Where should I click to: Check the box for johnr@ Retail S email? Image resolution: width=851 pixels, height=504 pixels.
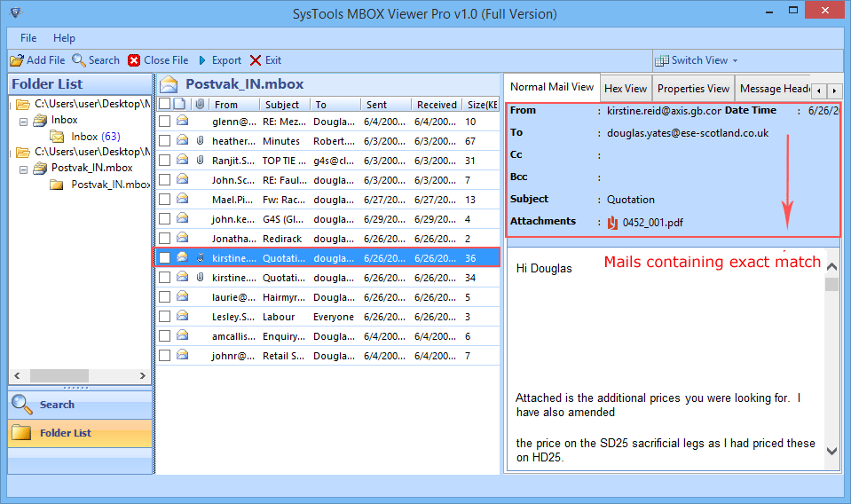[164, 356]
